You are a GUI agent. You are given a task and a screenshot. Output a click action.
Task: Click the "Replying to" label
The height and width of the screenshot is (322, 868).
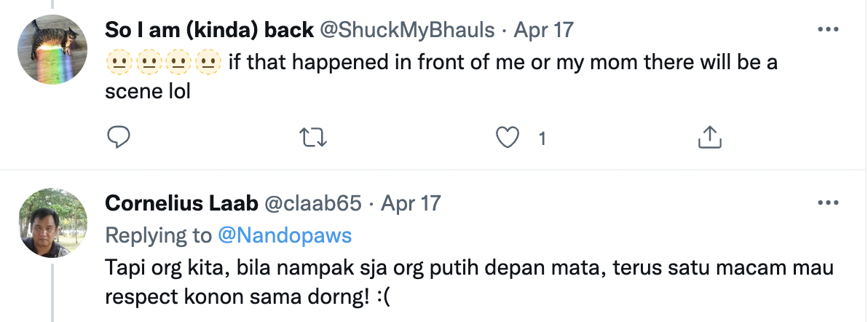158,235
